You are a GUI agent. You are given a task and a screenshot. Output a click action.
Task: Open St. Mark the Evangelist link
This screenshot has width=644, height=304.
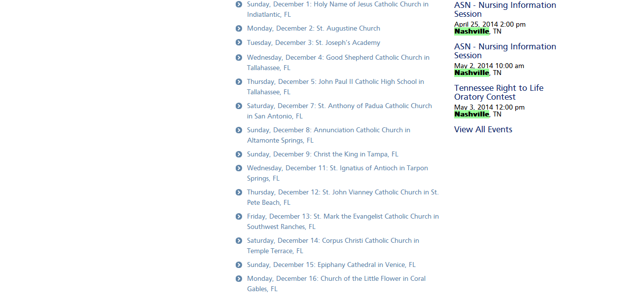coord(343,222)
